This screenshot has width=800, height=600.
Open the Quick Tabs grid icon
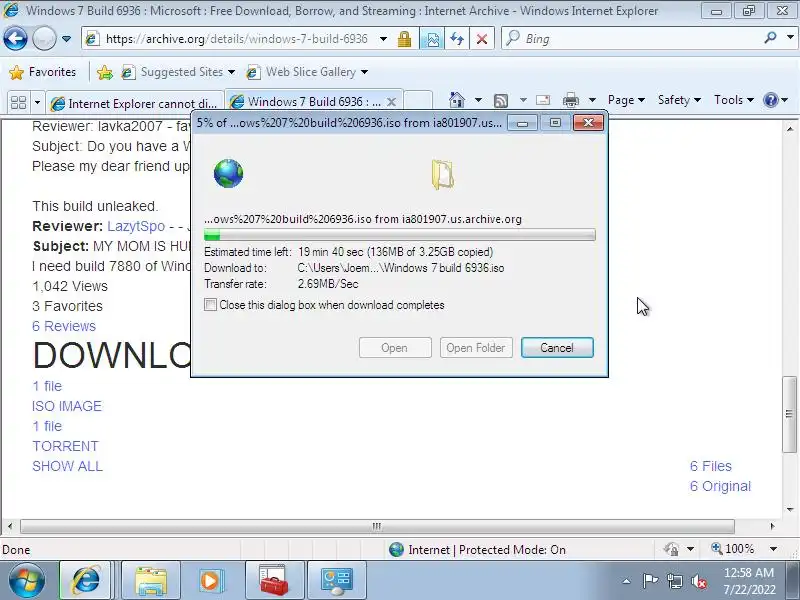coord(18,103)
